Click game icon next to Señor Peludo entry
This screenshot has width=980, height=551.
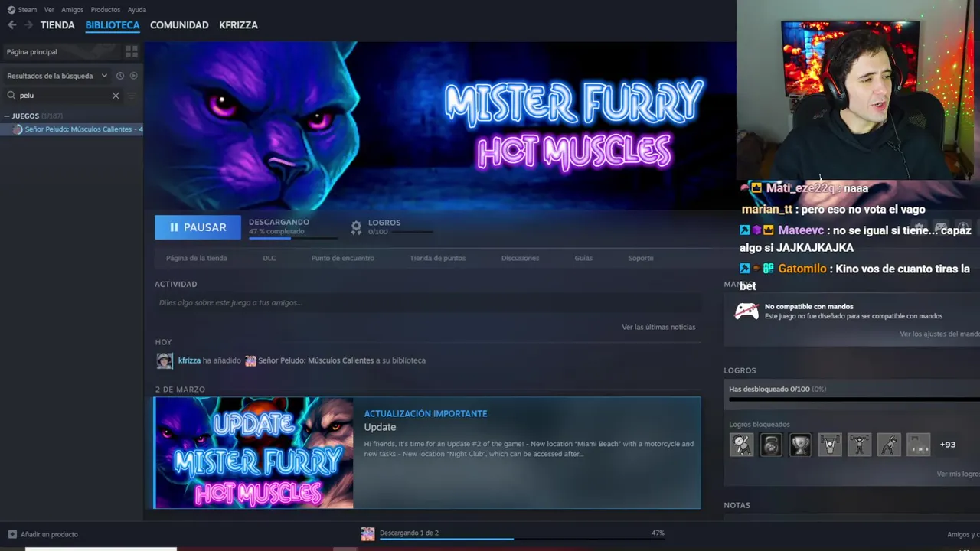coord(18,129)
